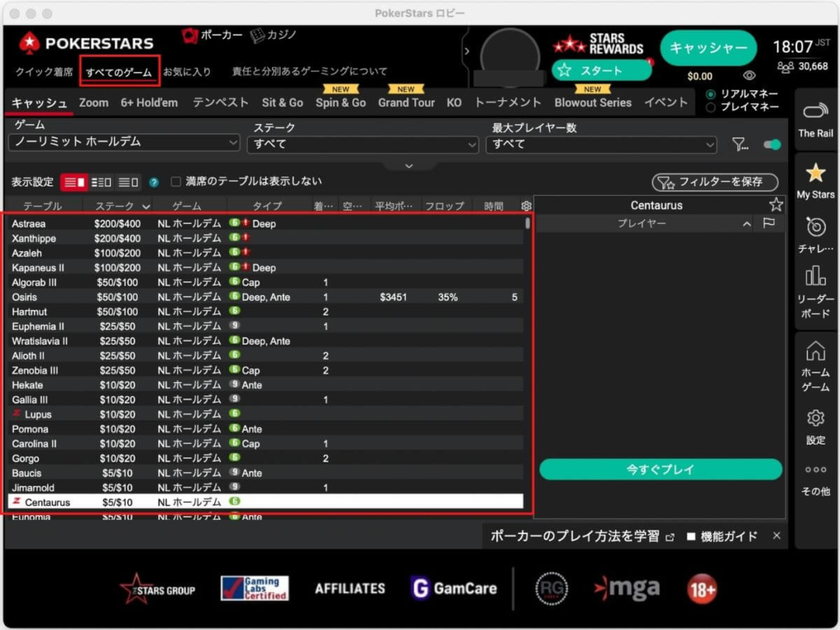Close the learn-to-play banner
The image size is (840, 630).
pyautogui.click(x=777, y=536)
